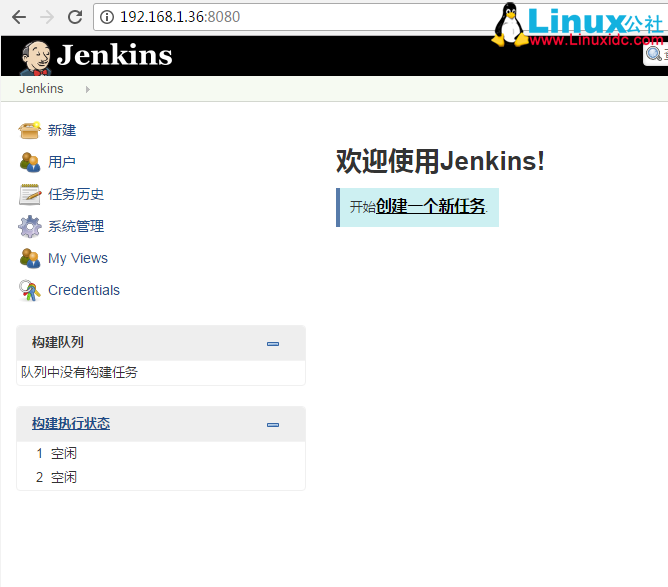Collapse the 构建执行状态 panel
This screenshot has height=587, width=668.
[x=273, y=425]
